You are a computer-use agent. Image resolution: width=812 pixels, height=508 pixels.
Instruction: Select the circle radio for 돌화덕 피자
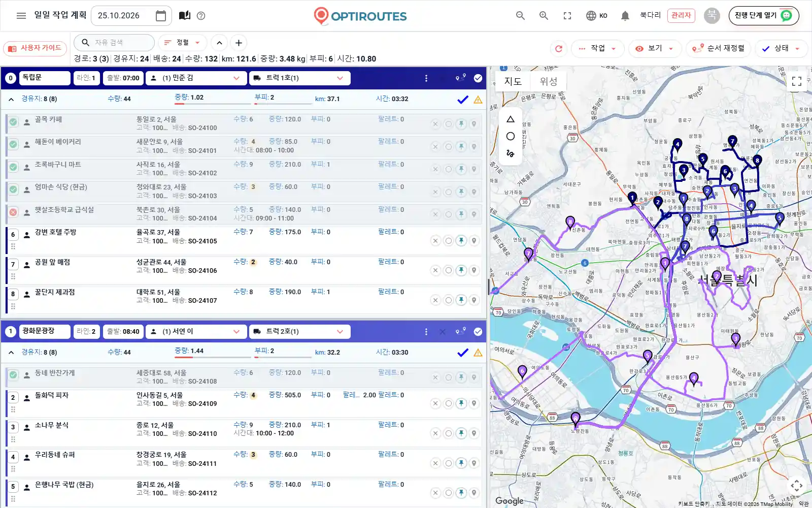(448, 403)
